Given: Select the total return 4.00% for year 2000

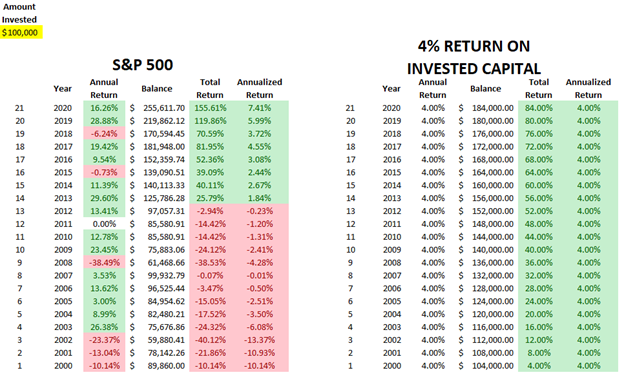Looking at the screenshot, I should coord(539,366).
